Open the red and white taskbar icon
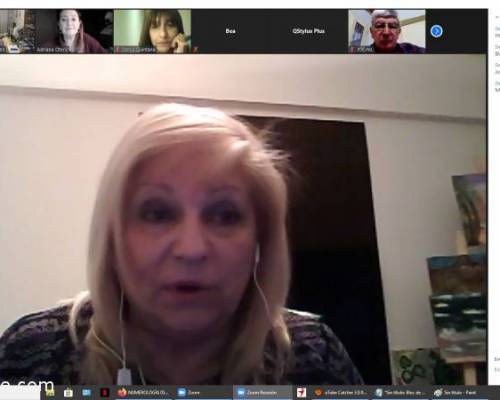 tap(301, 393)
